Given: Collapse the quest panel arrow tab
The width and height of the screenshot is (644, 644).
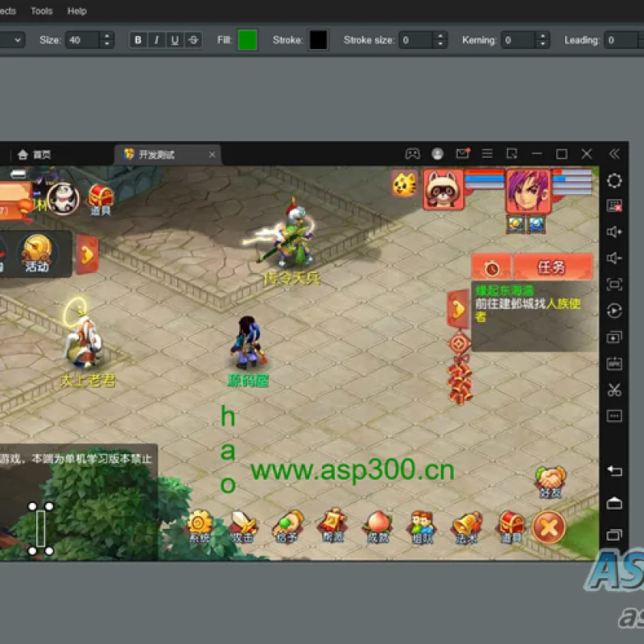Looking at the screenshot, I should click(458, 309).
